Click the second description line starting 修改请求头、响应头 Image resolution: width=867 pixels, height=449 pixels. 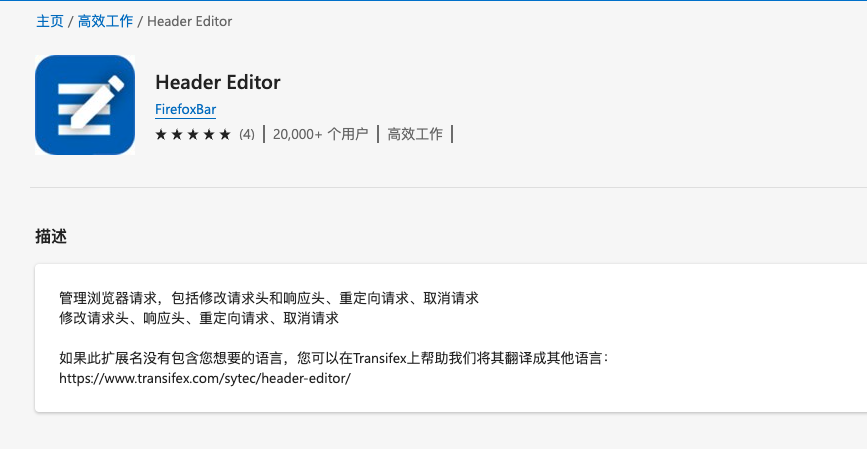click(199, 318)
